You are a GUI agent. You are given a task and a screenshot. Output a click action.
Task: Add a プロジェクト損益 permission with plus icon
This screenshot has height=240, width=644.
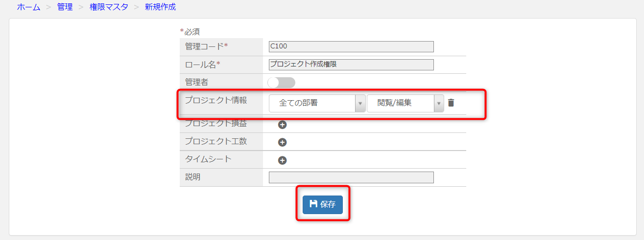tap(282, 125)
